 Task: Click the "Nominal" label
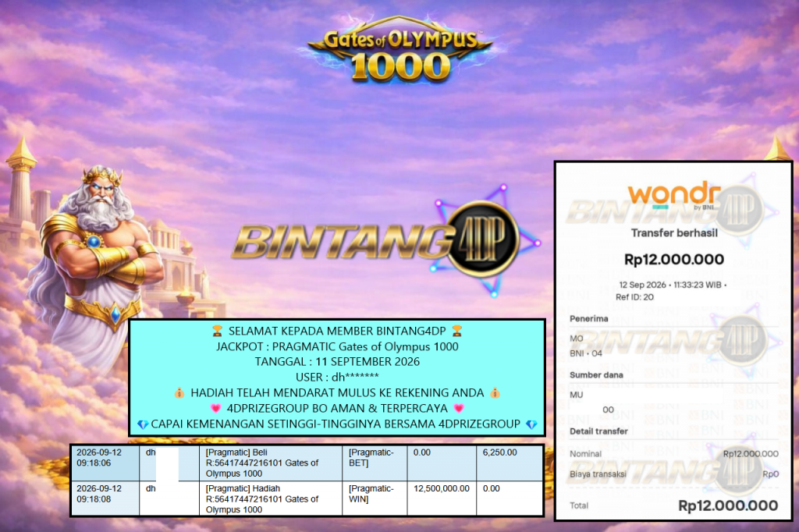(585, 453)
